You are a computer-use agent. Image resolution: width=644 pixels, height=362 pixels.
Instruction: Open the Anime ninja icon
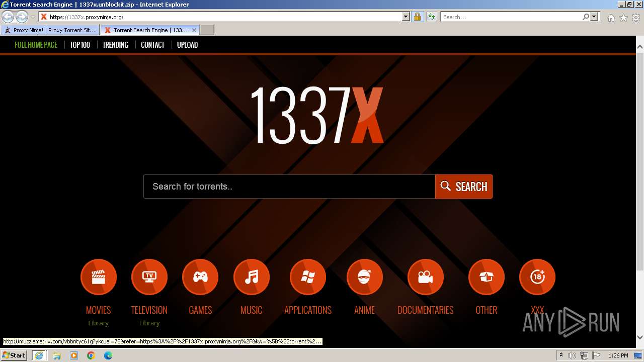365,277
